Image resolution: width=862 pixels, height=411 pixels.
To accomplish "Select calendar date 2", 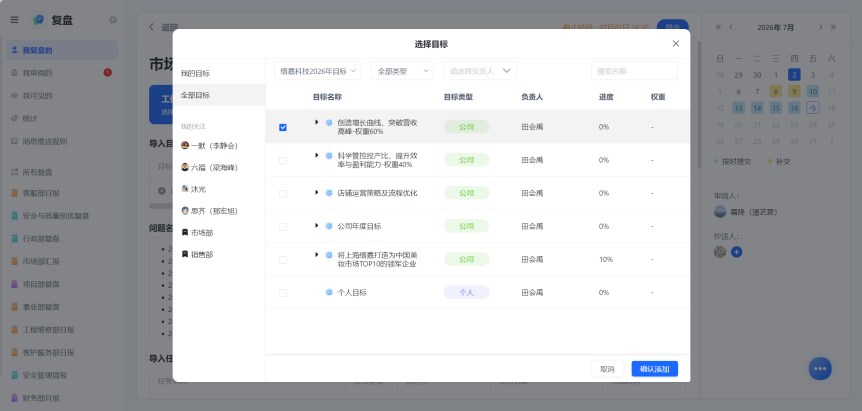I will click(x=794, y=75).
